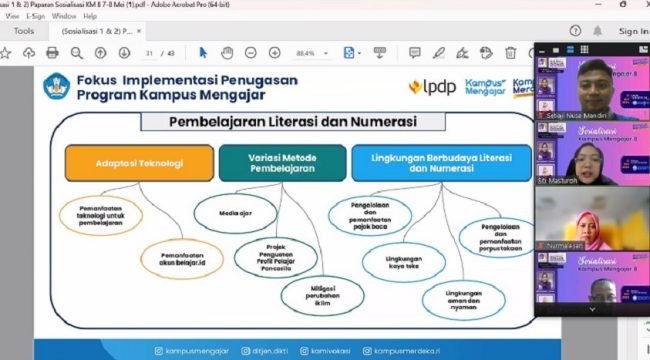This screenshot has height=360, width=650.
Task: Click the ditjen.dikti Instagram handle
Action: tap(264, 351)
